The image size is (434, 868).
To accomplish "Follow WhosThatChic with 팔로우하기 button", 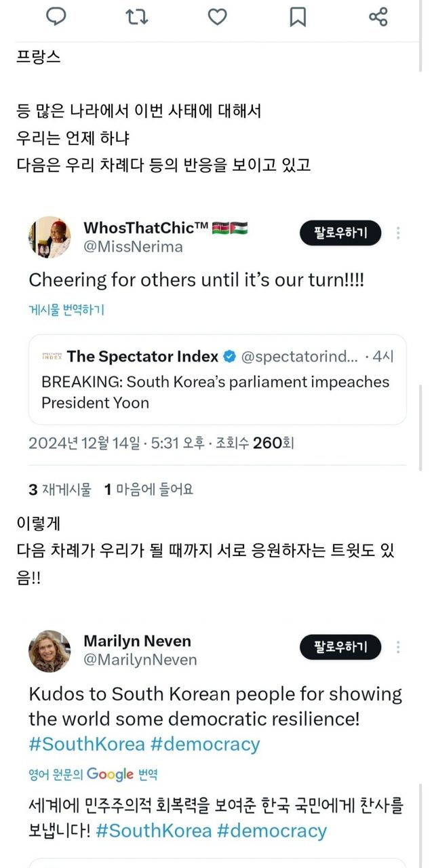I will tap(340, 234).
